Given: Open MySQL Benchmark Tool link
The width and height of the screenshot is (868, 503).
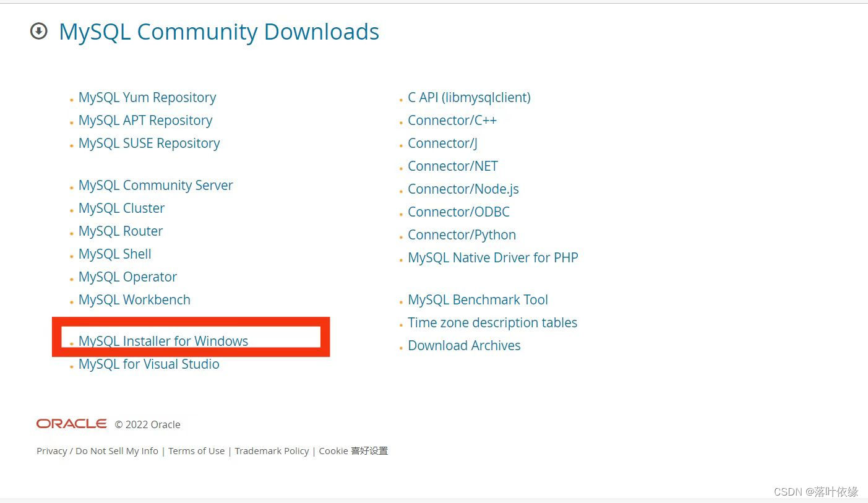Looking at the screenshot, I should pos(478,300).
